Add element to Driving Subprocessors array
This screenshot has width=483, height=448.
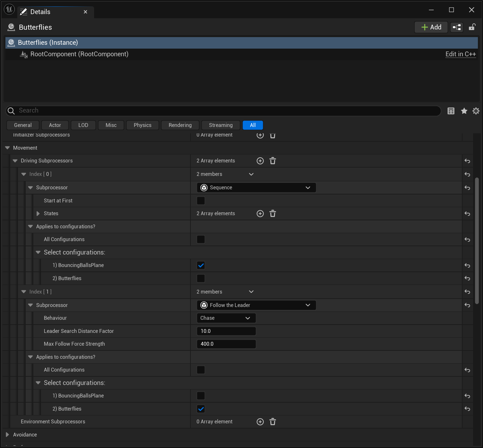point(260,161)
